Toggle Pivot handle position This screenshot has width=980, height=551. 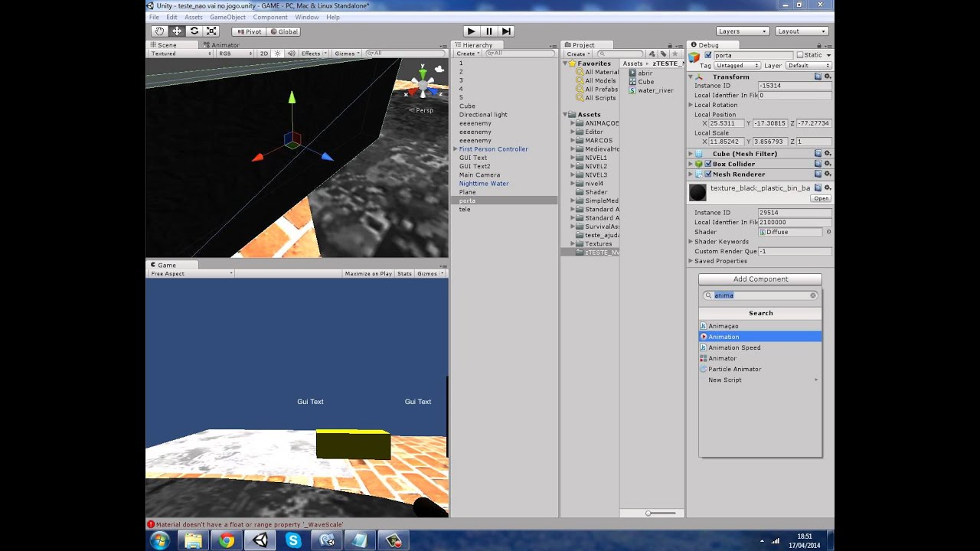click(248, 31)
